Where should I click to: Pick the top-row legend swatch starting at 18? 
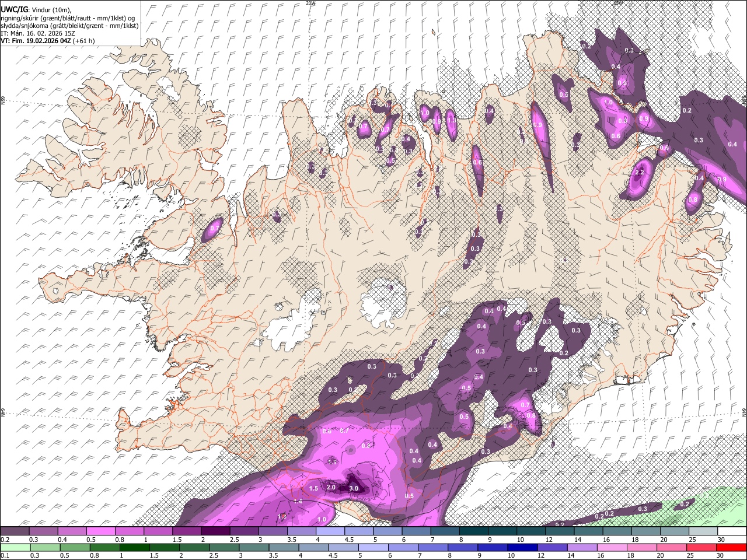click(646, 531)
